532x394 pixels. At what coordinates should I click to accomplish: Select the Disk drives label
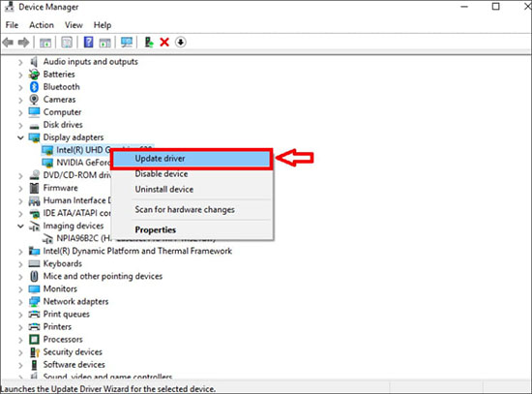tap(63, 125)
